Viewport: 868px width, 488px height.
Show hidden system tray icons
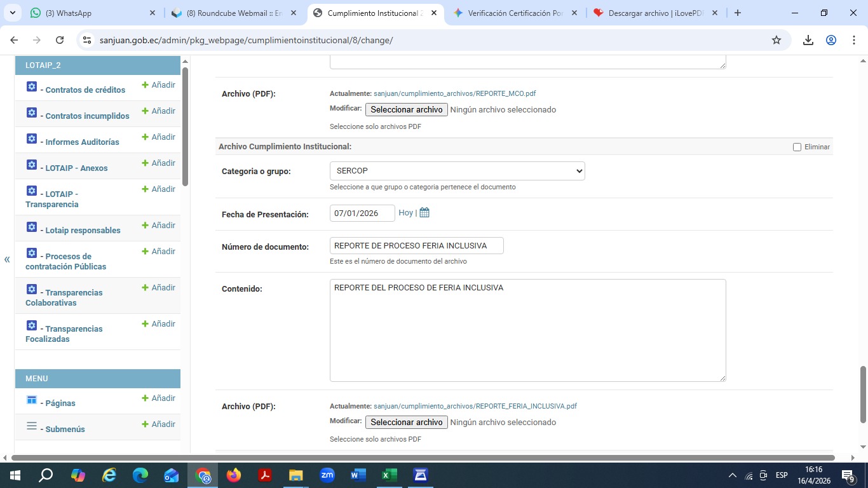click(x=732, y=475)
